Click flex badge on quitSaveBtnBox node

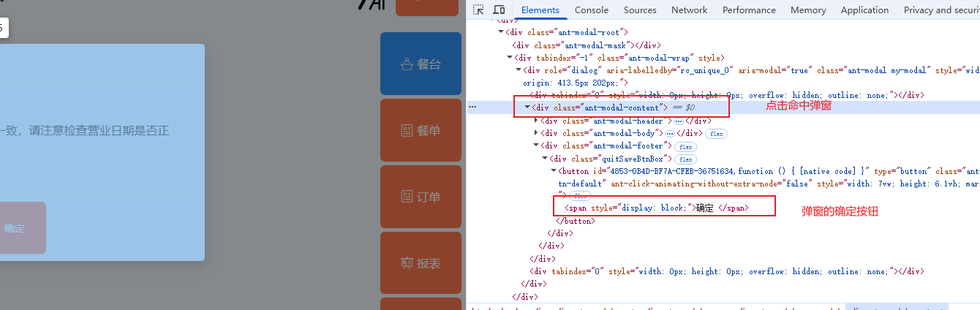[685, 159]
